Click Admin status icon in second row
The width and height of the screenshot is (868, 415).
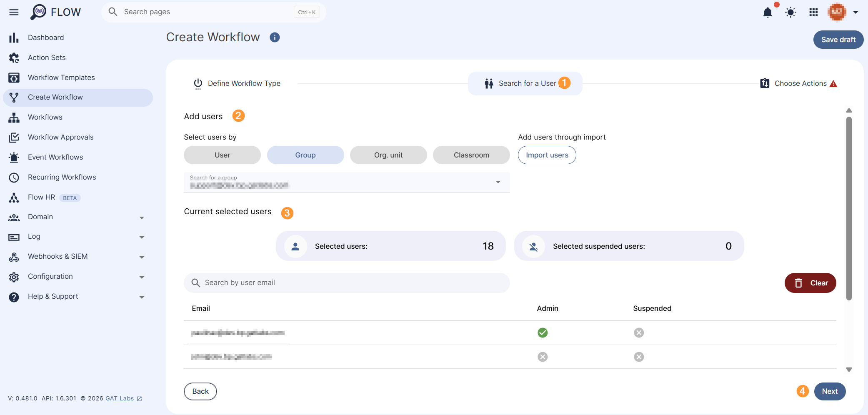point(543,357)
